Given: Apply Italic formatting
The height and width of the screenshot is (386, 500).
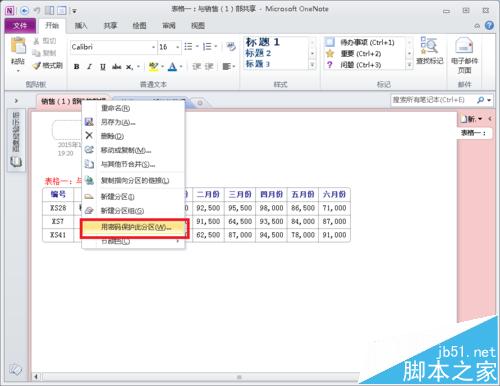Looking at the screenshot, I should point(89,67).
